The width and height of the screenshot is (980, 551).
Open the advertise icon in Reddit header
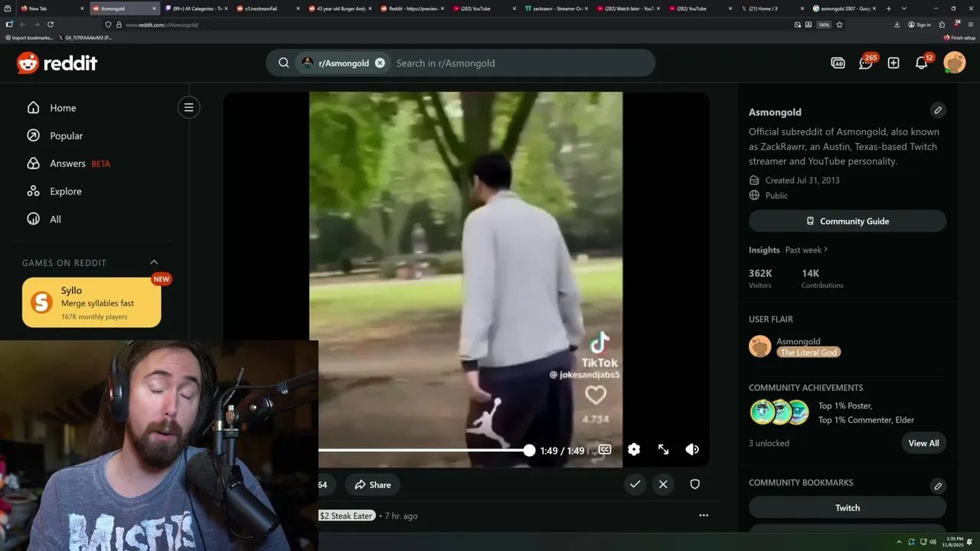[x=838, y=63]
